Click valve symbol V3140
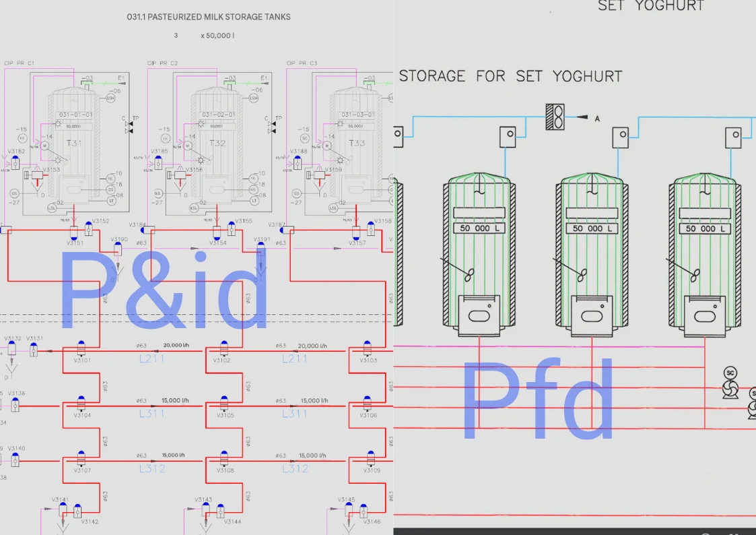This screenshot has width=756, height=535. tap(15, 460)
